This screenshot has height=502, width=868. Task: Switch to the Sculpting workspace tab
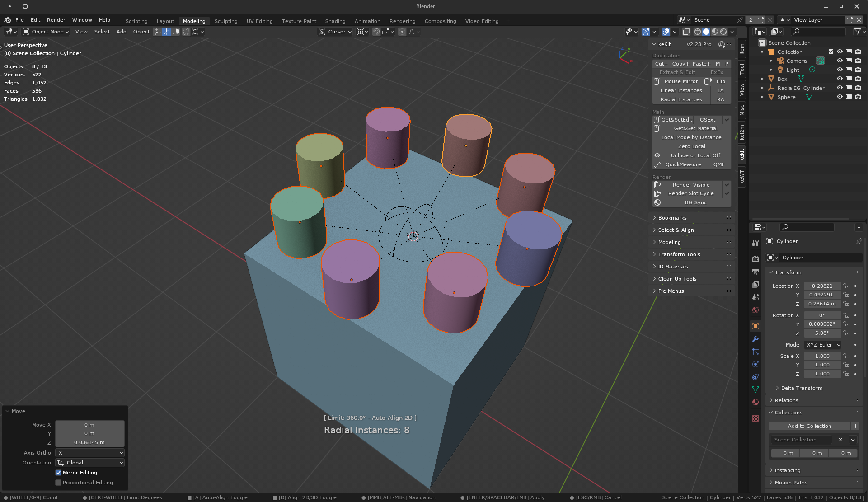click(x=225, y=21)
